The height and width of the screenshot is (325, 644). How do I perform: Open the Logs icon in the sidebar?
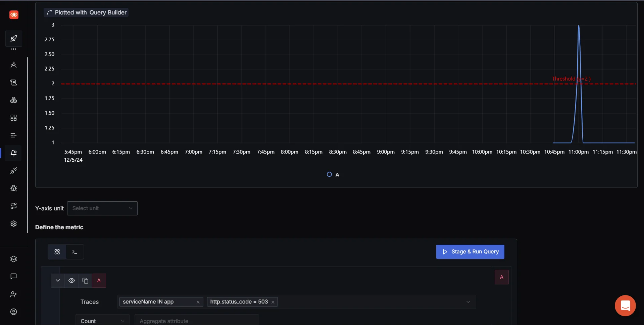pos(13,82)
